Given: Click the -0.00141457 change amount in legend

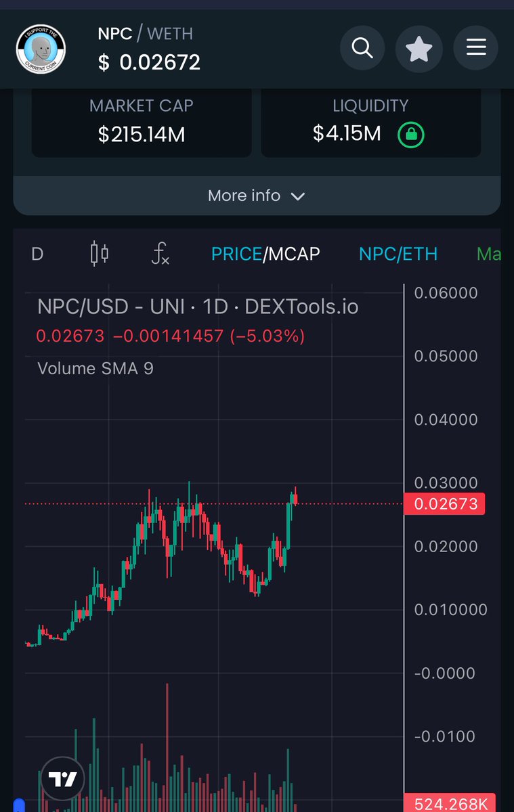Looking at the screenshot, I should coord(168,336).
